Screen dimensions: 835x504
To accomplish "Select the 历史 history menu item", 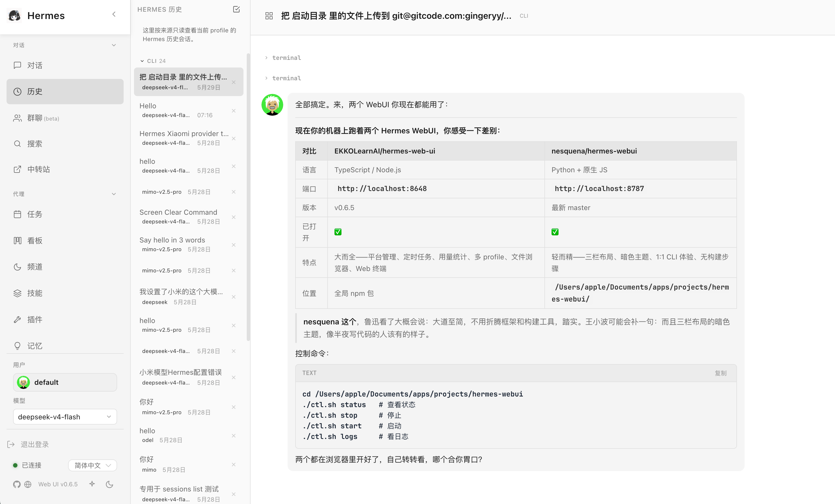I will 65,91.
